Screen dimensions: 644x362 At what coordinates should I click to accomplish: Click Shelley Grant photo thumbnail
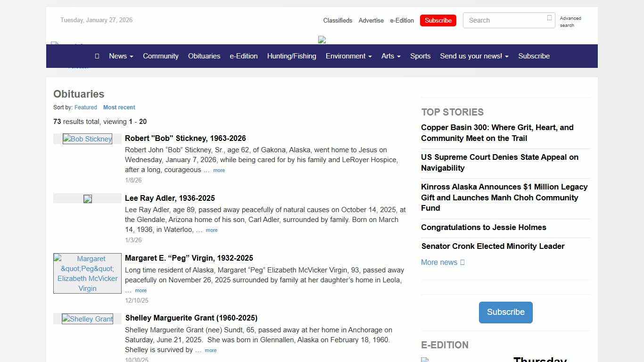(x=88, y=319)
